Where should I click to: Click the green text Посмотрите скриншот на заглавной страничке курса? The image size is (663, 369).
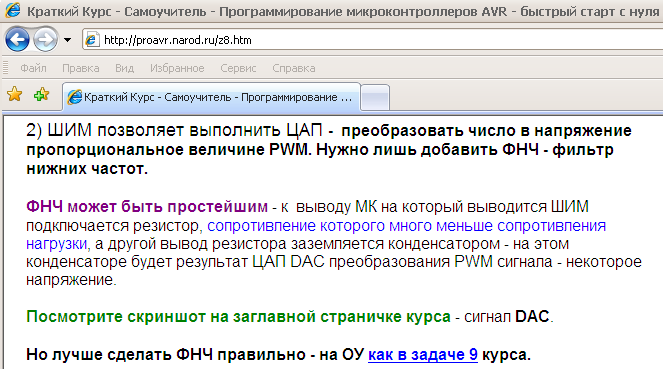tap(238, 317)
